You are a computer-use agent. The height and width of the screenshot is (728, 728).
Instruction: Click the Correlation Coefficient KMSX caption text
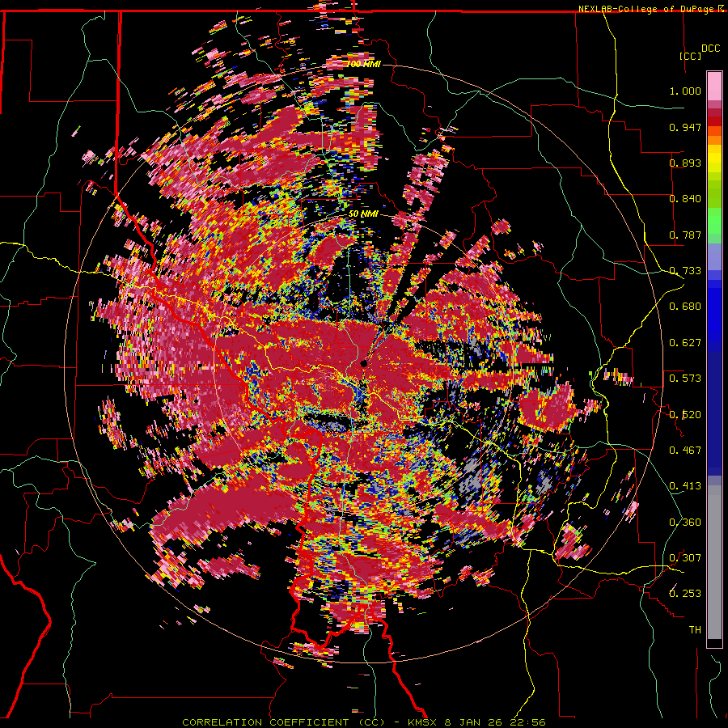363,722
